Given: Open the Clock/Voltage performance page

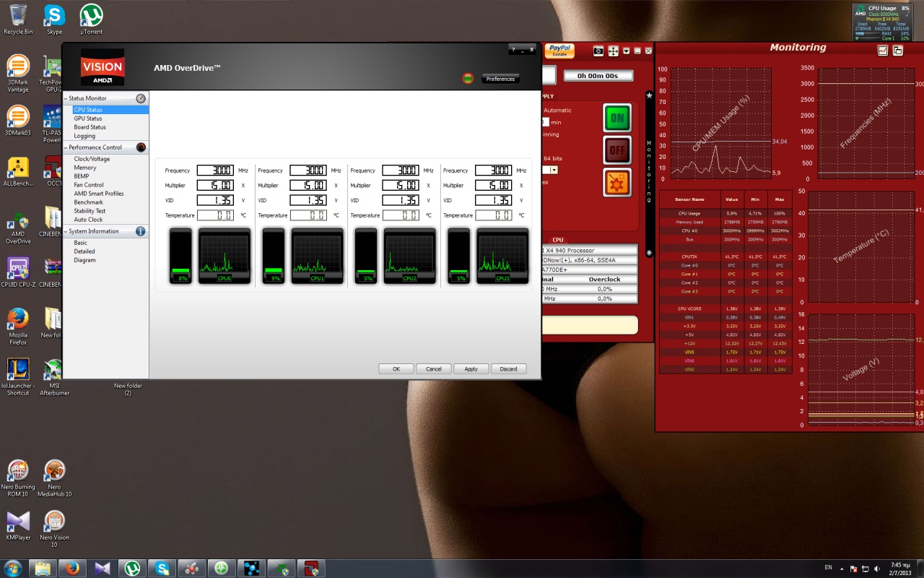Looking at the screenshot, I should pos(92,159).
